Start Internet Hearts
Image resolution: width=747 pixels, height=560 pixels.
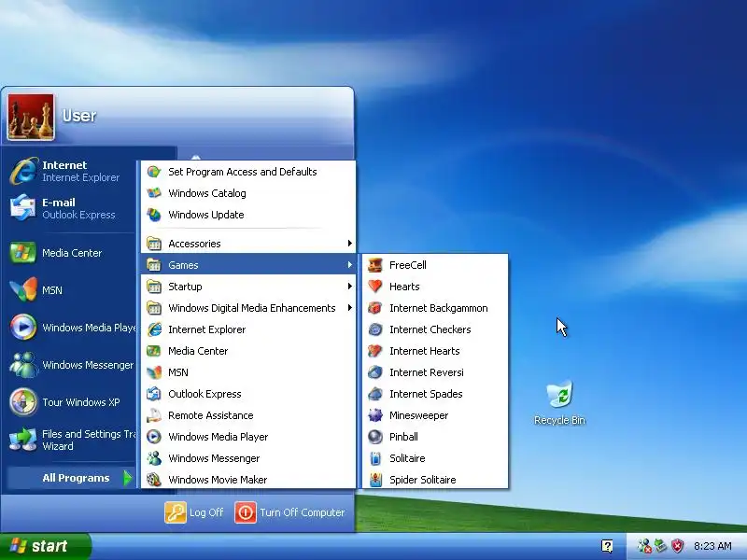(x=435, y=351)
